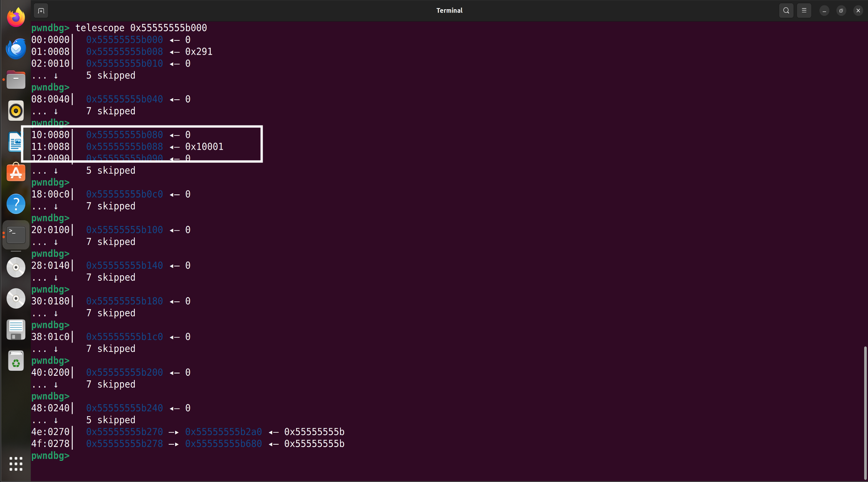Open Thunderbird mail from the dock
868x482 pixels.
16,49
